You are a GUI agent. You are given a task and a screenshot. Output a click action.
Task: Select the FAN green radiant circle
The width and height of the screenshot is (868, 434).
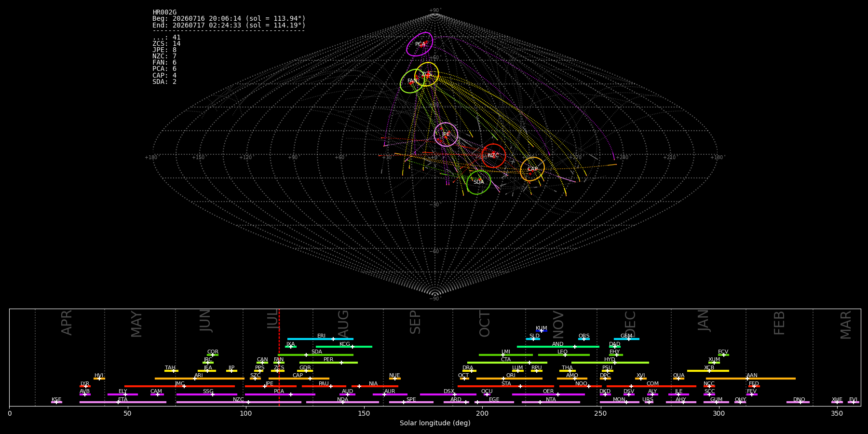point(412,81)
